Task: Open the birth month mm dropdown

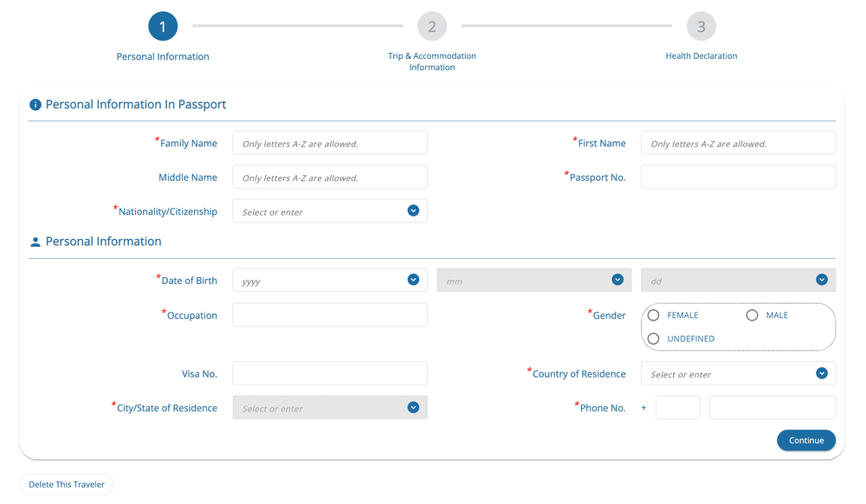Action: click(x=534, y=280)
